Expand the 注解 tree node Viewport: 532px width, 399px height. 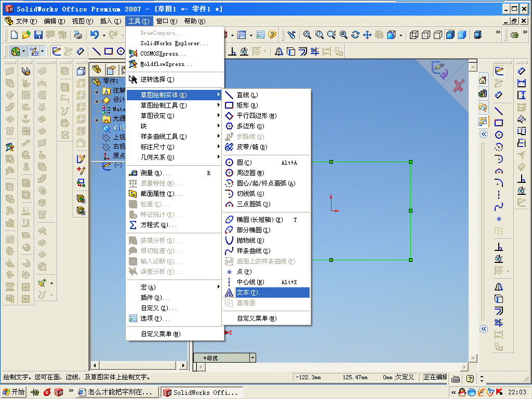pyautogui.click(x=97, y=91)
